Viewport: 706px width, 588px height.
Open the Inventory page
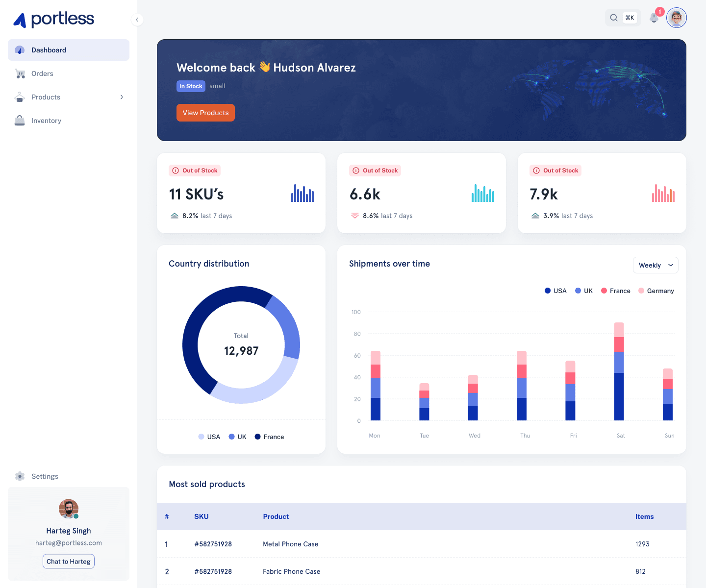69,121
